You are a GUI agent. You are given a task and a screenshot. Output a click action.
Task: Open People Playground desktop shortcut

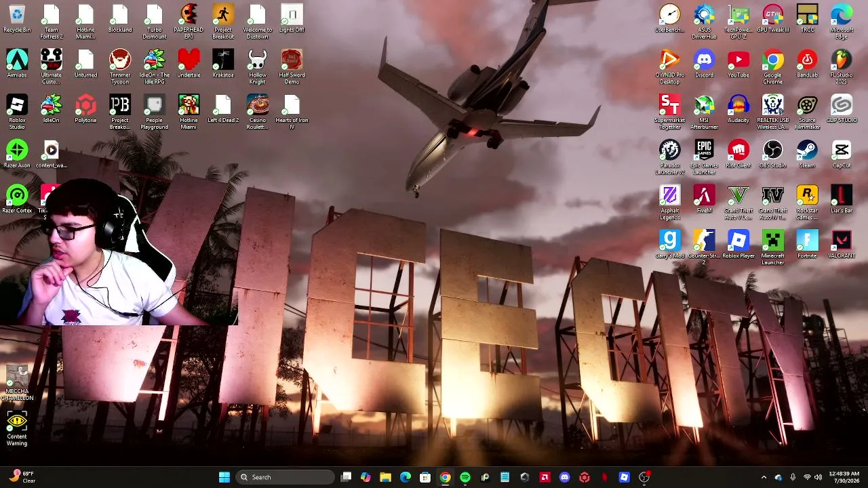[155, 113]
